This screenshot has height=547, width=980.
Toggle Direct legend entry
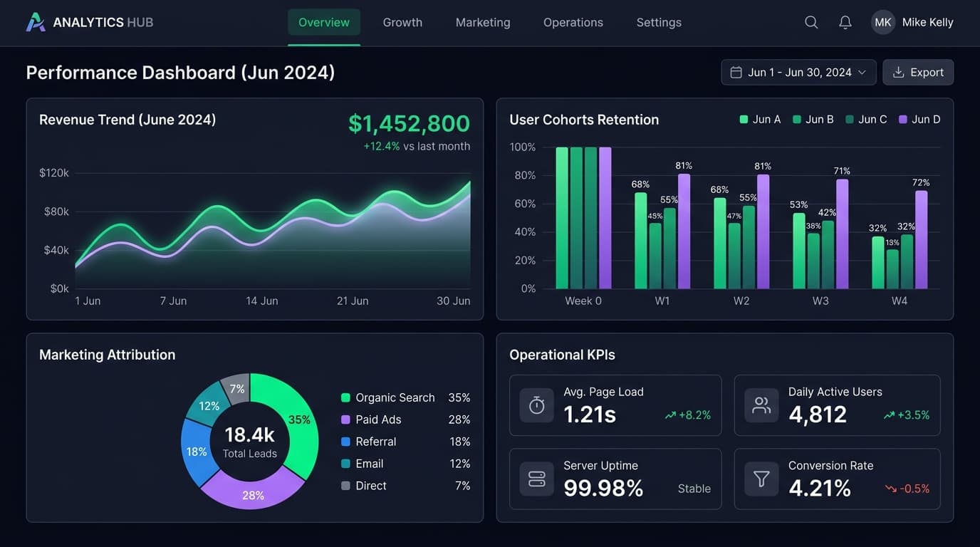405,486
